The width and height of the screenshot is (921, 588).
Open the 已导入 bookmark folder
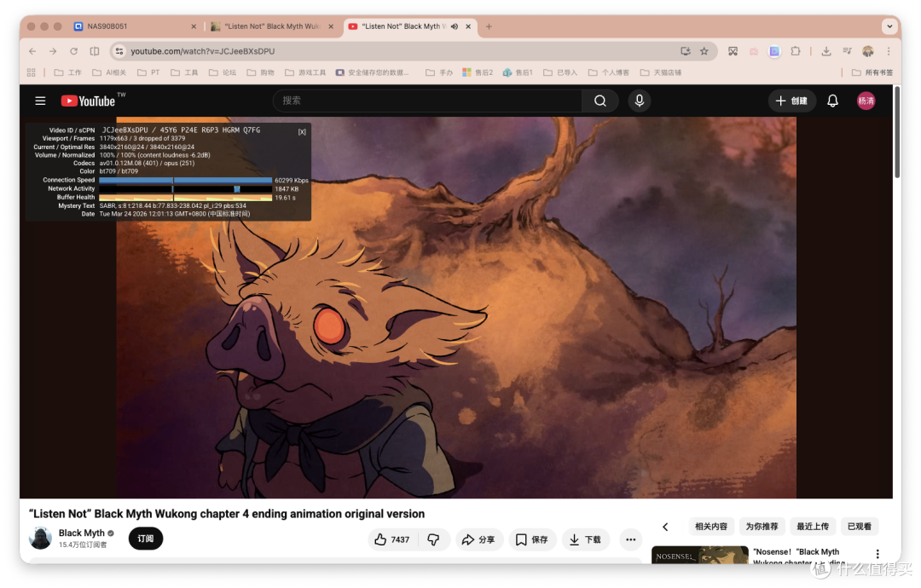[560, 72]
